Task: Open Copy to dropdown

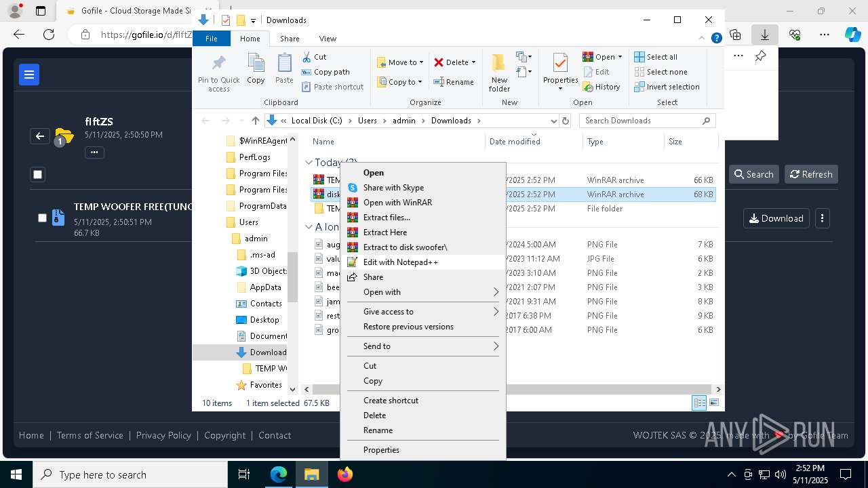Action: tap(399, 82)
